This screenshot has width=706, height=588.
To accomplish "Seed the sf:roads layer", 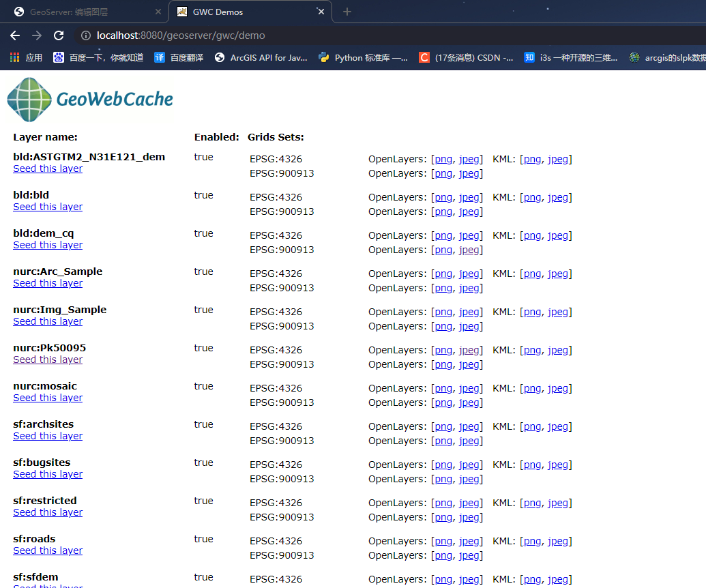I will (x=48, y=551).
